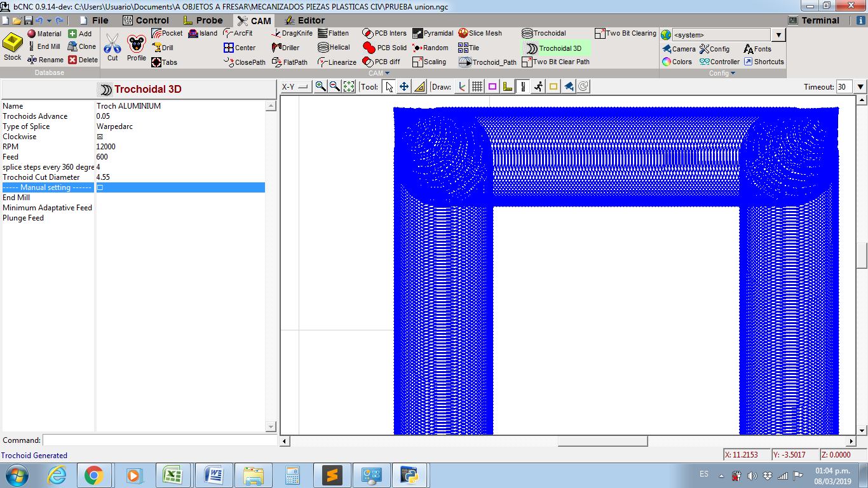Add Tabs to the path
This screenshot has height=488, width=868.
tap(164, 62)
